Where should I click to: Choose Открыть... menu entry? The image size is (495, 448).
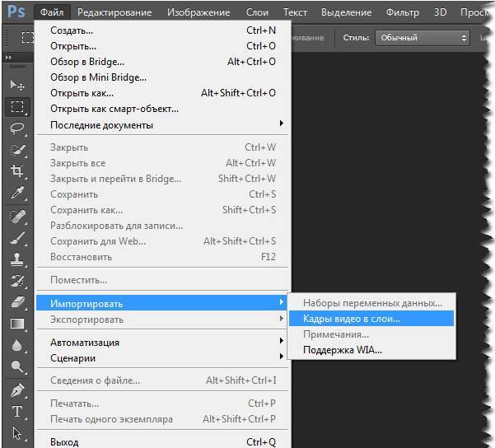162,46
